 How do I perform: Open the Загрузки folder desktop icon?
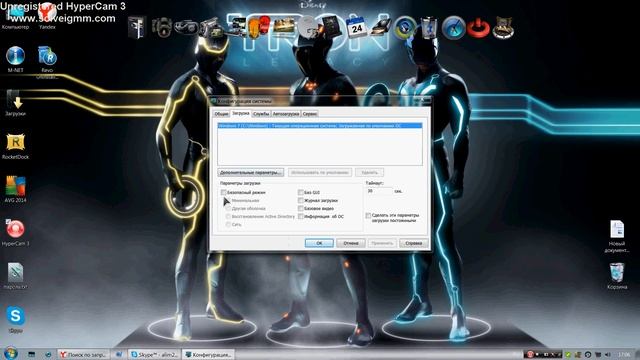[x=16, y=103]
